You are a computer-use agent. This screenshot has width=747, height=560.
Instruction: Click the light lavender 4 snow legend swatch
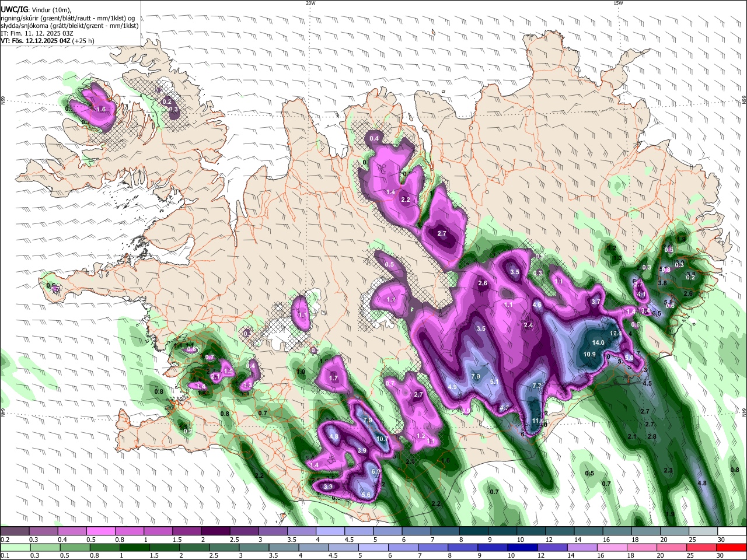pyautogui.click(x=329, y=531)
